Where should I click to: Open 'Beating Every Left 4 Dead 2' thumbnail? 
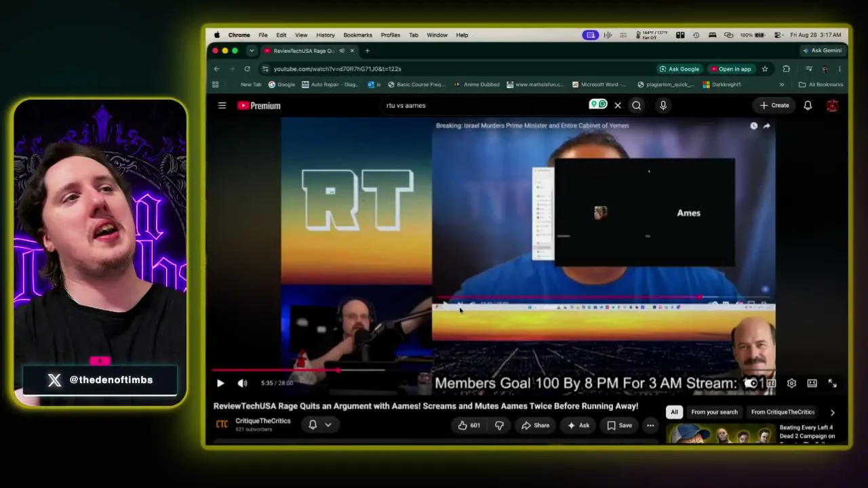click(x=720, y=434)
